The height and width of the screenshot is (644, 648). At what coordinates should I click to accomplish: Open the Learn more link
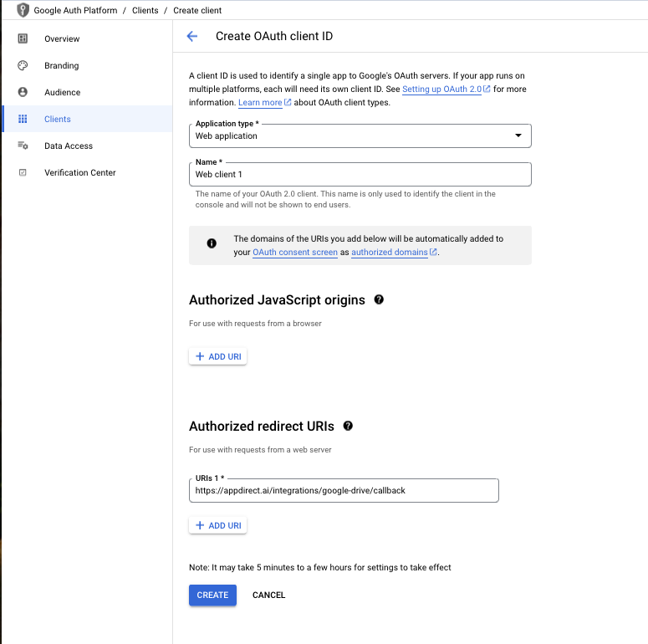(260, 102)
